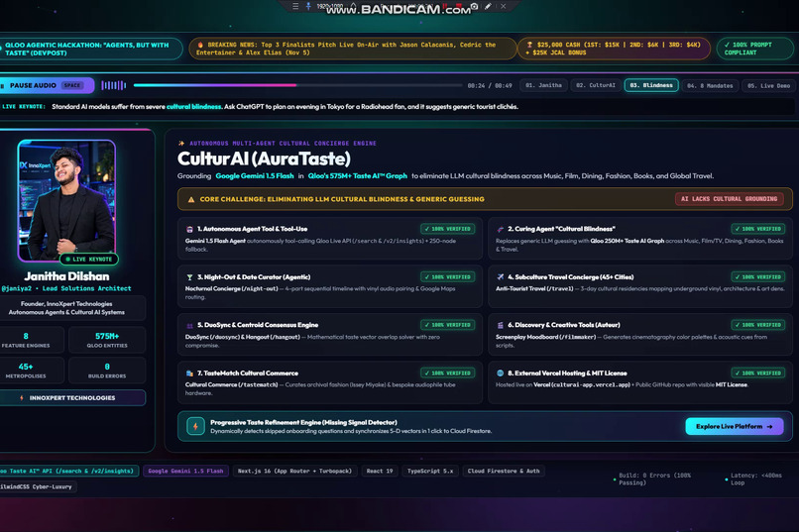Switch to the 01. Janitha tab
The height and width of the screenshot is (532, 799).
point(543,85)
